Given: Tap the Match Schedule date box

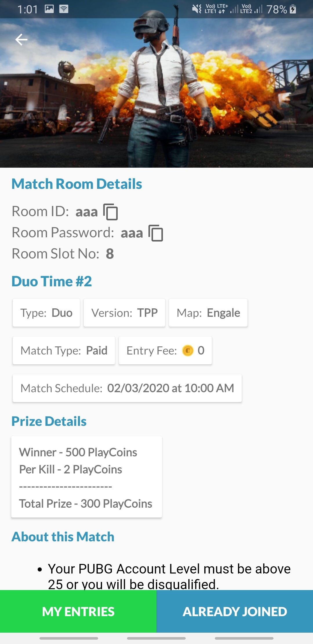Looking at the screenshot, I should tap(127, 388).
